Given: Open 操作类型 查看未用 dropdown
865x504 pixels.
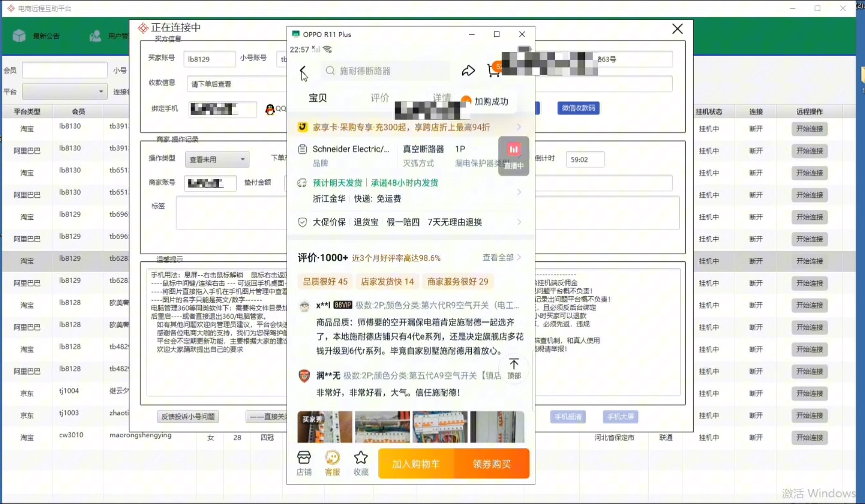Looking at the screenshot, I should [x=217, y=160].
